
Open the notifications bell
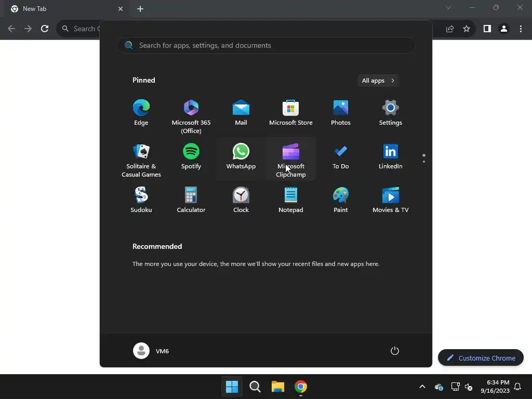click(517, 387)
